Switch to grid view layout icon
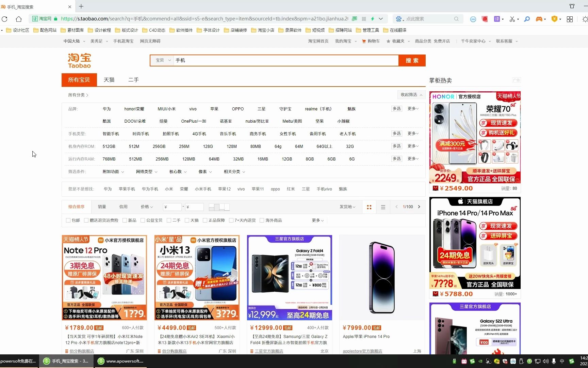The height and width of the screenshot is (368, 588). (369, 207)
